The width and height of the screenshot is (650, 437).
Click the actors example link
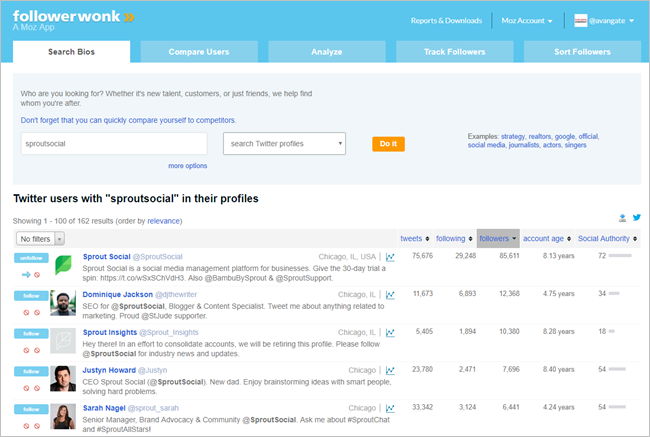(552, 145)
